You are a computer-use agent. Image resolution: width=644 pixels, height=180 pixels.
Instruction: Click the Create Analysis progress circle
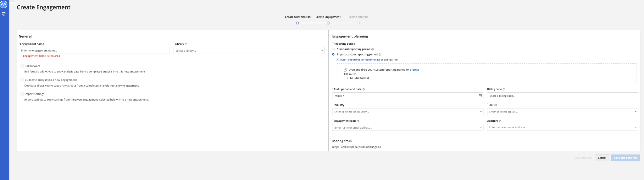(x=358, y=23)
